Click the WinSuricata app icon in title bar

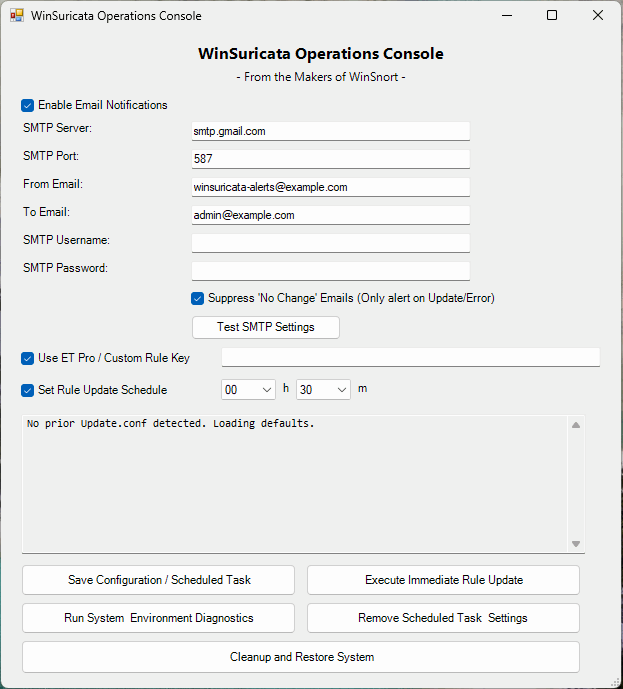point(17,15)
